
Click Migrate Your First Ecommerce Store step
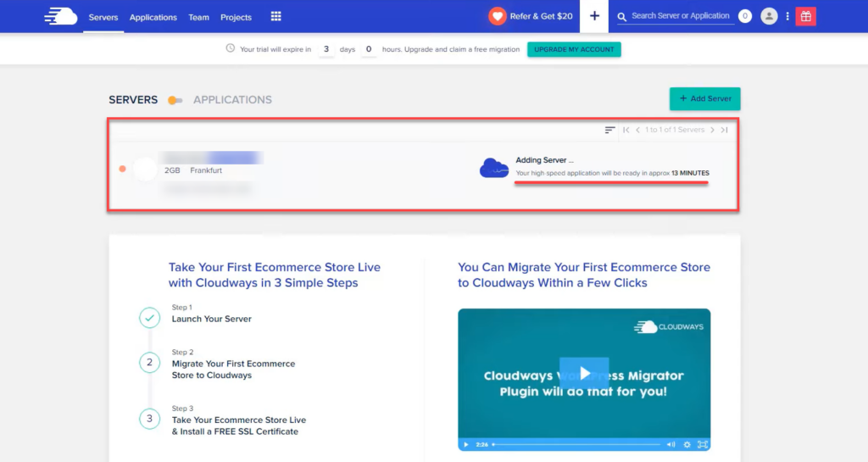[233, 369]
